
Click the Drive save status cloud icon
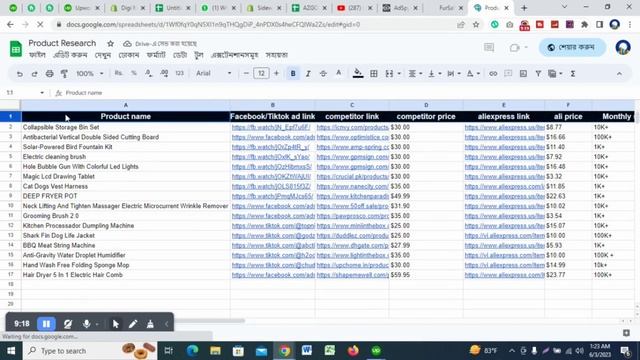point(127,43)
